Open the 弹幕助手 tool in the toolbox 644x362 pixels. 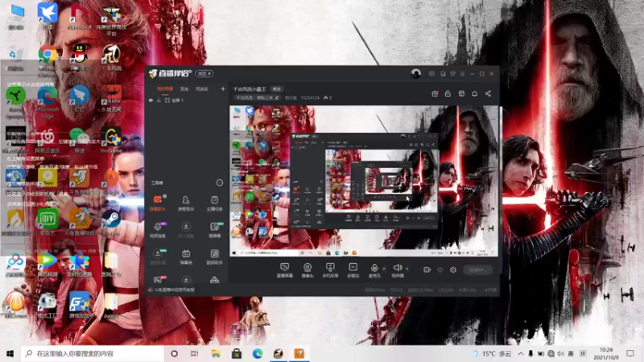(157, 204)
